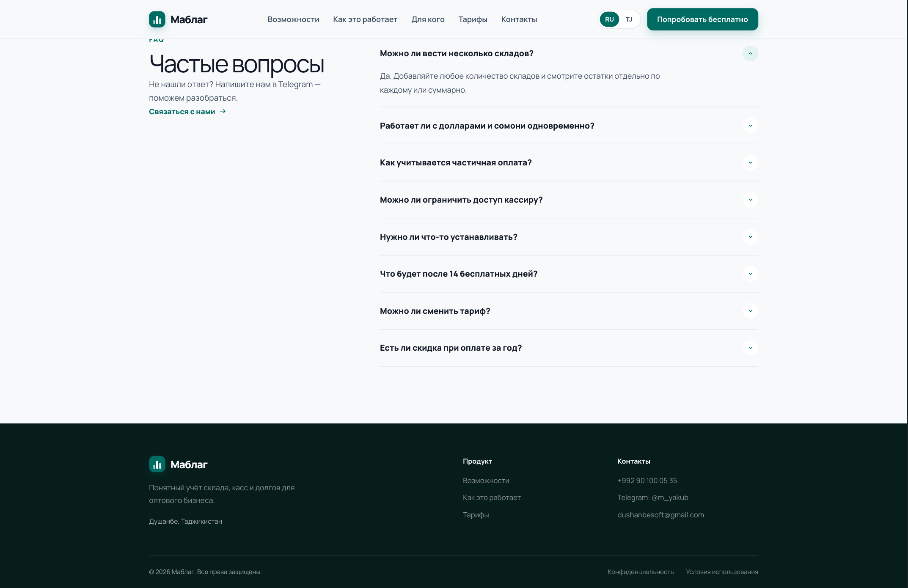Click the © 2026 Маблаг copyright text
Viewport: 908px width, 588px height.
(205, 572)
